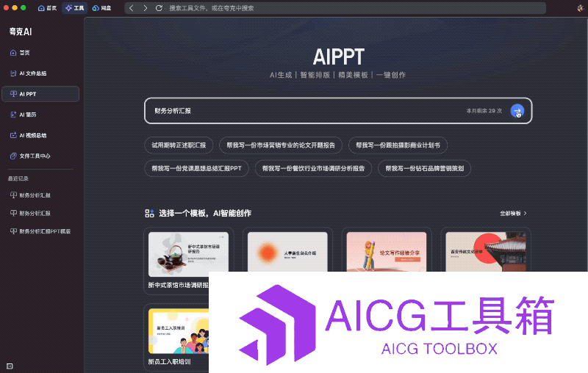The height and width of the screenshot is (373, 588).
Task: Click the AI 文件总结 document icon
Action: click(x=13, y=73)
